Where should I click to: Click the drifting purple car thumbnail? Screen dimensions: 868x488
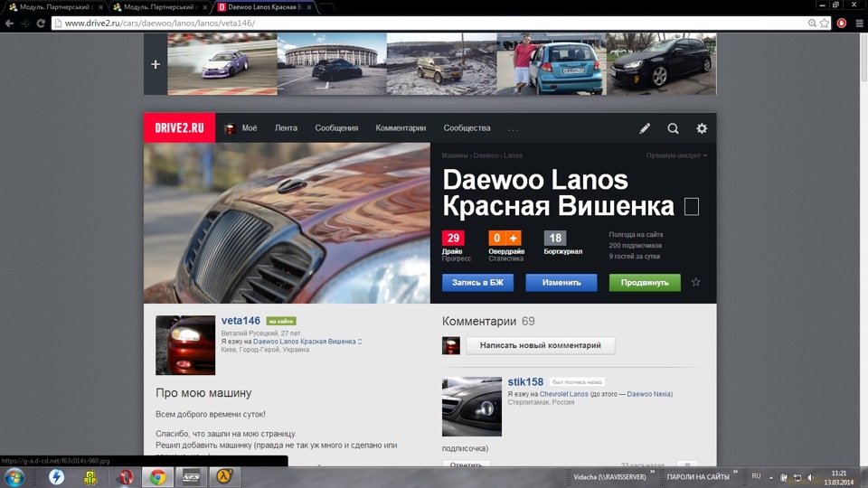(222, 64)
